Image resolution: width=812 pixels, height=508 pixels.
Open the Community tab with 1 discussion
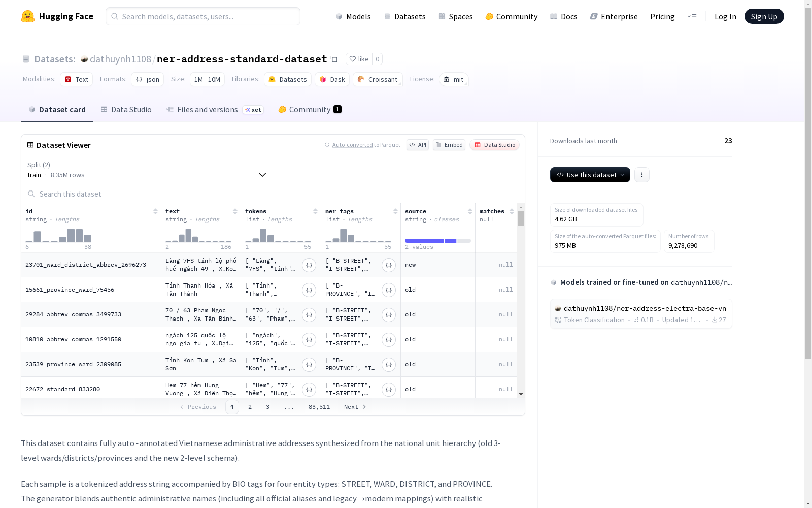coord(310,110)
